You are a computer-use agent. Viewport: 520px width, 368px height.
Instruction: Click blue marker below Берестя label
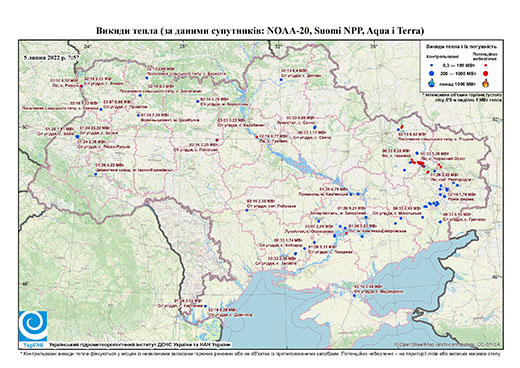coord(147,78)
